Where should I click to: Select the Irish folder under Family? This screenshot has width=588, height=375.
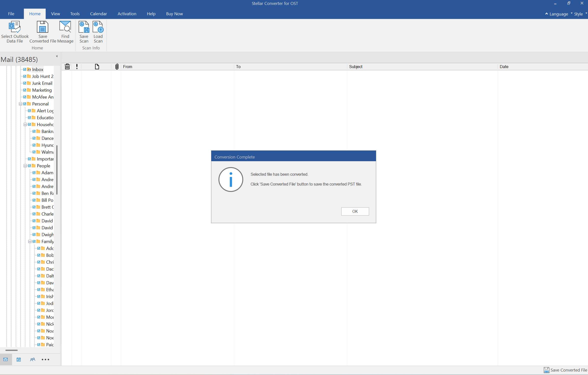(x=50, y=297)
